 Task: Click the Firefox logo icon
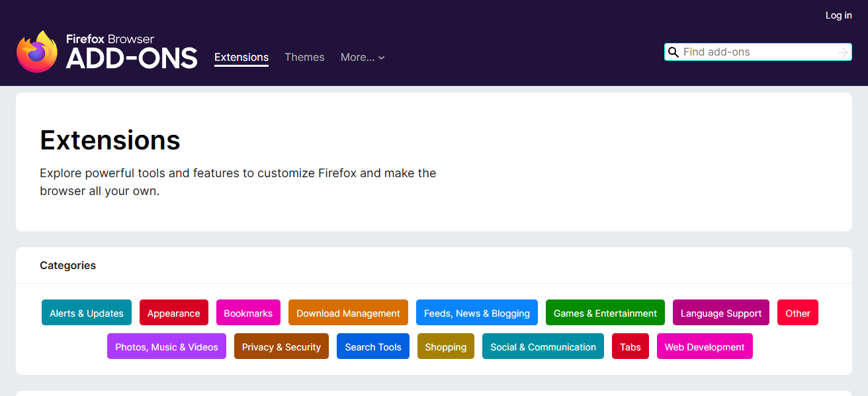37,52
